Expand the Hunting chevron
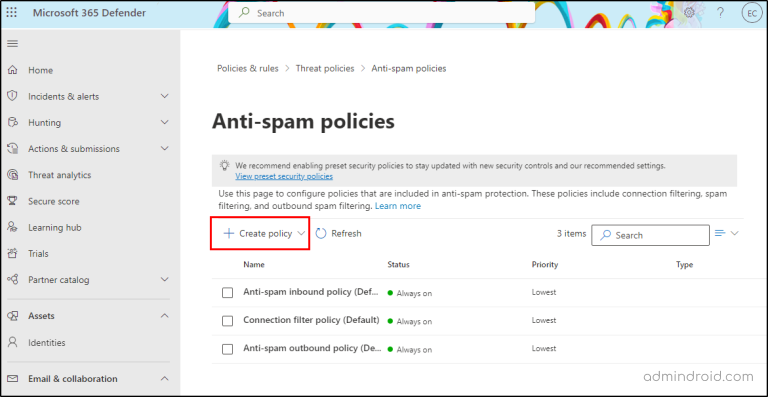The height and width of the screenshot is (397, 768). click(x=165, y=122)
